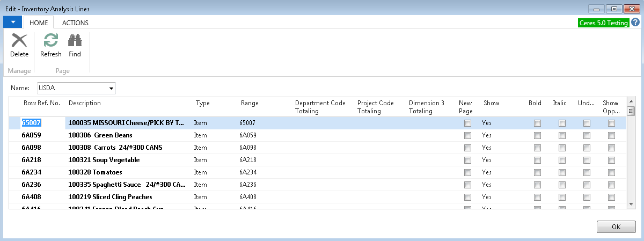Sort by the Description column header

point(85,103)
